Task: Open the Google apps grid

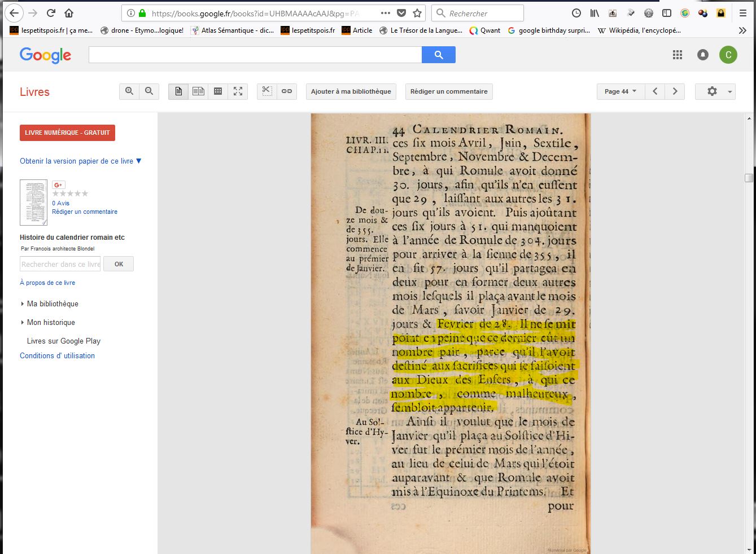Action: coord(678,55)
